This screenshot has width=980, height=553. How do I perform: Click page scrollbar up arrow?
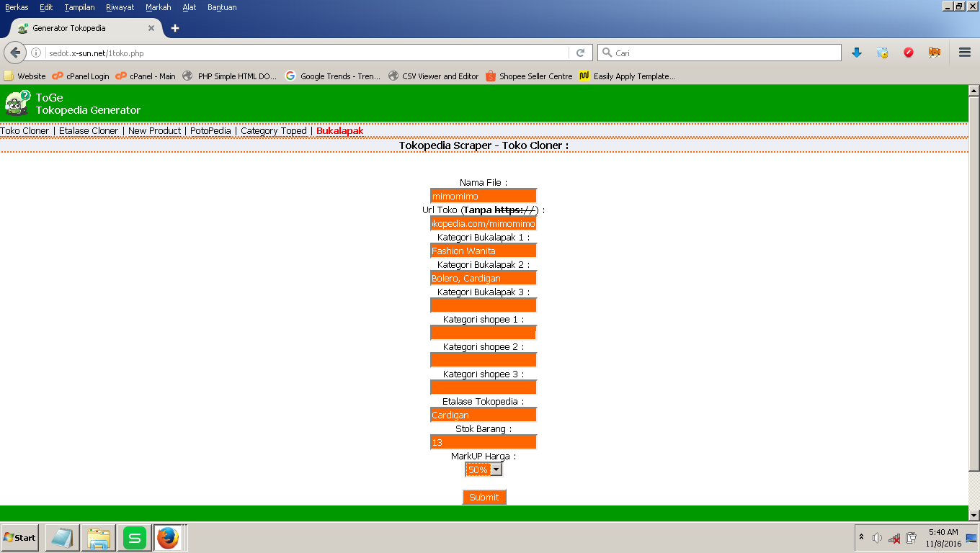(x=974, y=90)
